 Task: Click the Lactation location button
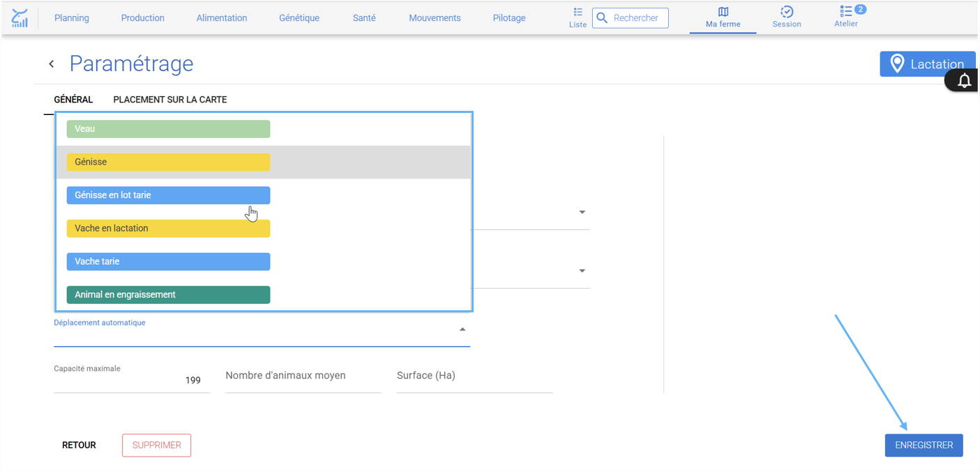(928, 64)
